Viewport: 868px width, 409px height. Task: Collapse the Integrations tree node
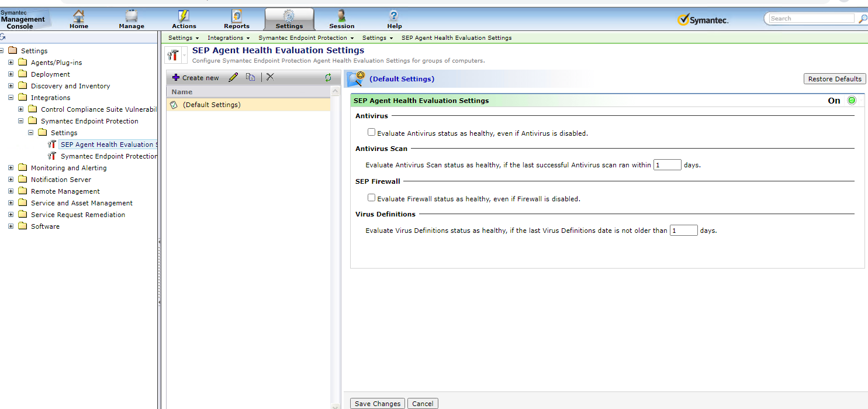[11, 98]
